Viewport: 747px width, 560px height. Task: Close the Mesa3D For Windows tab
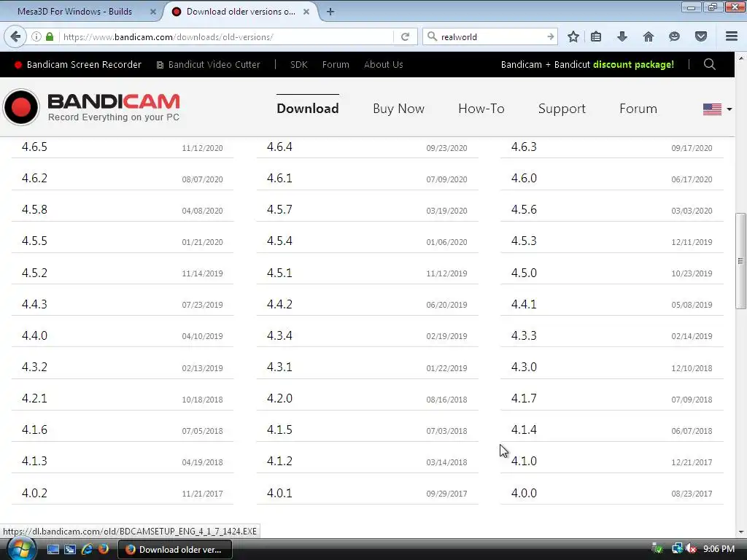(153, 12)
